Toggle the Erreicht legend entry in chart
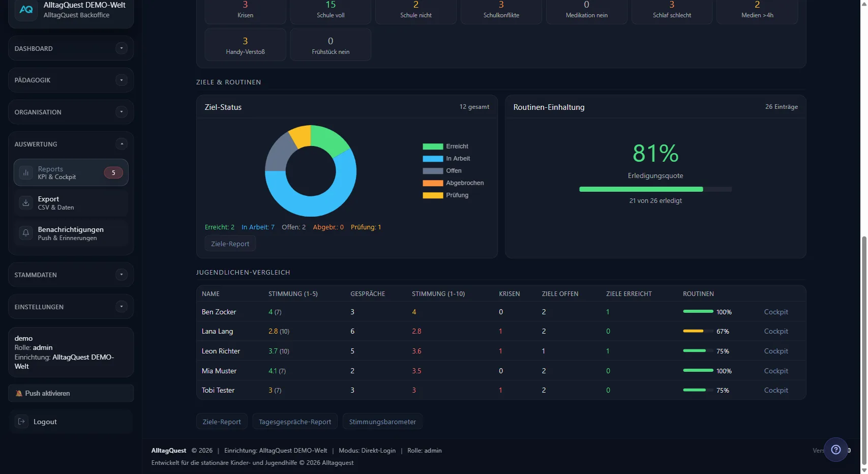This screenshot has width=868, height=474. pyautogui.click(x=445, y=146)
